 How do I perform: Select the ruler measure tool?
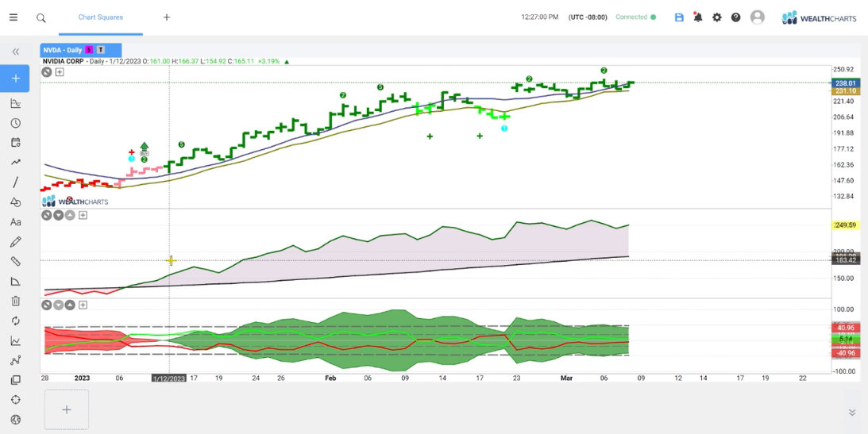pyautogui.click(x=16, y=262)
